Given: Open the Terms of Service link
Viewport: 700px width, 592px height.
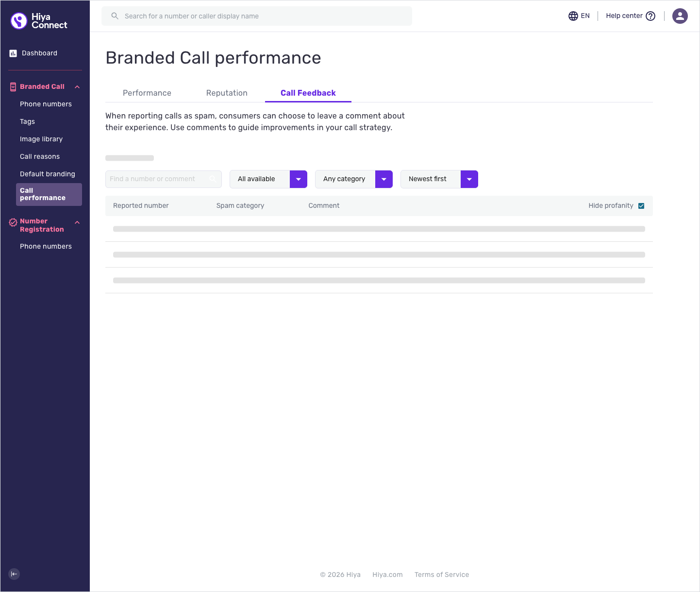Looking at the screenshot, I should [x=442, y=575].
